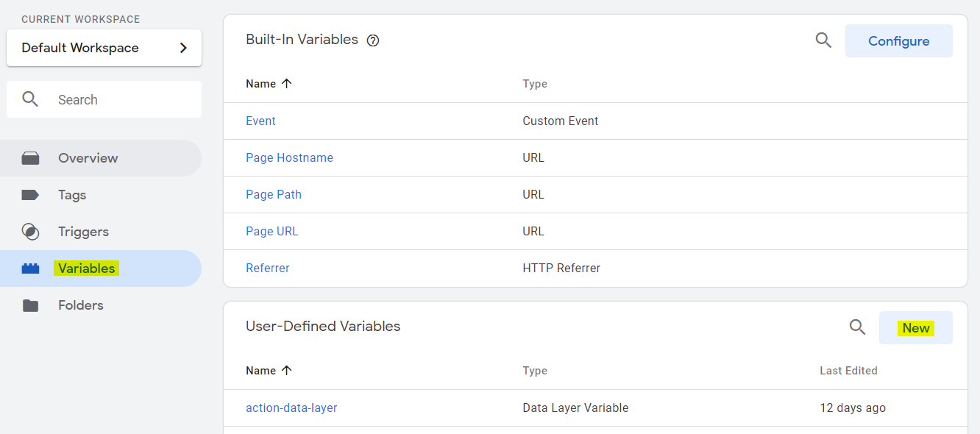
Task: Click the Referrer variable link
Action: coord(268,268)
